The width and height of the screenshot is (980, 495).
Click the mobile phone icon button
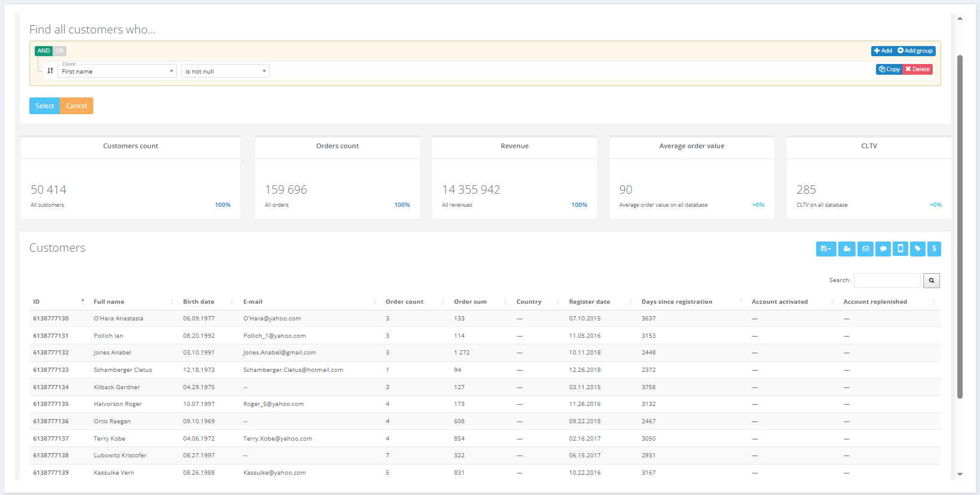[900, 249]
